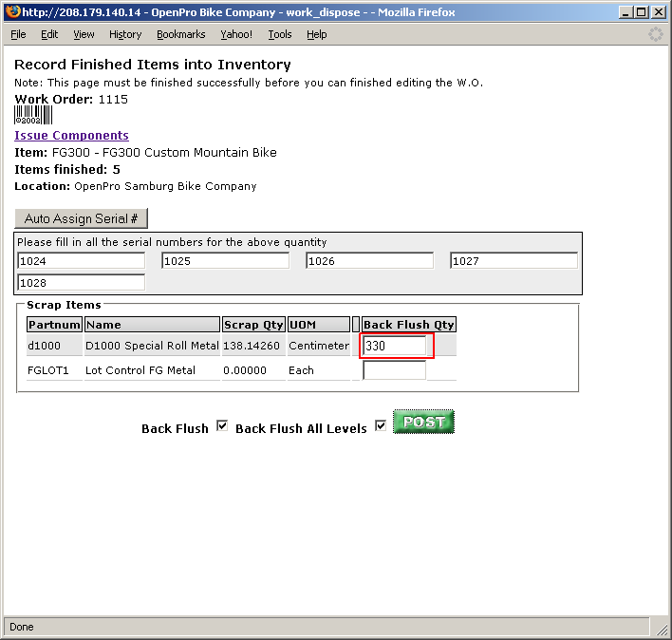Image resolution: width=672 pixels, height=640 pixels.
Task: Click the throbber gear icon in menu bar
Action: point(655,34)
